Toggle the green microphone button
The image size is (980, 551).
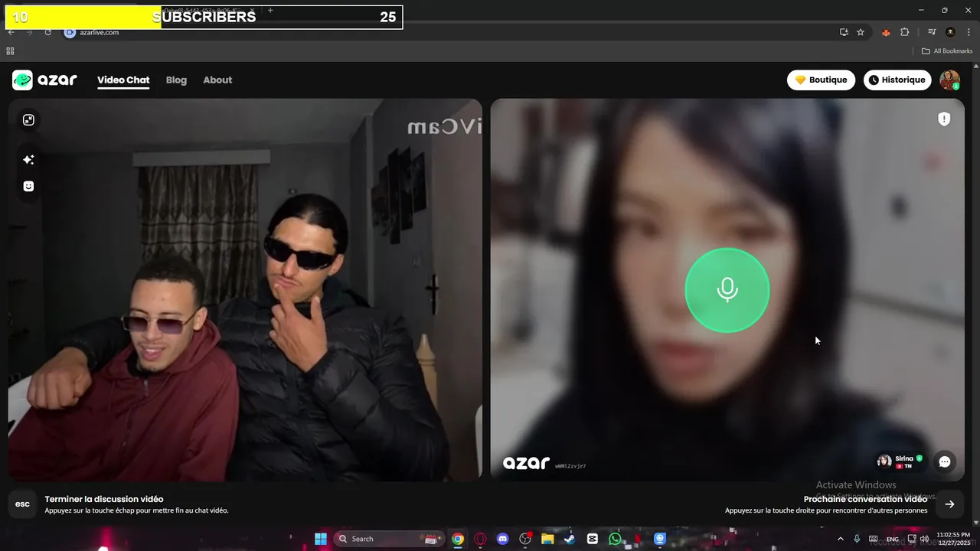pyautogui.click(x=727, y=290)
